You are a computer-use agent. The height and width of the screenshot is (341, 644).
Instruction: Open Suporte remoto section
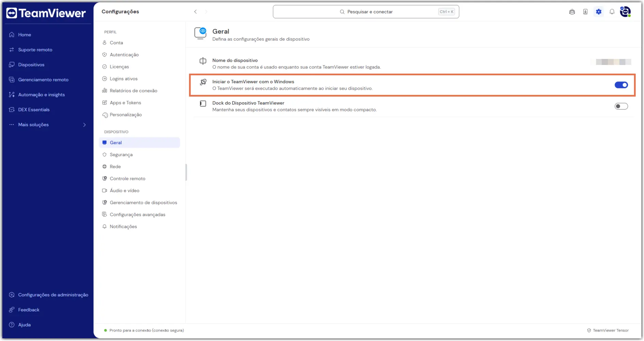point(35,50)
